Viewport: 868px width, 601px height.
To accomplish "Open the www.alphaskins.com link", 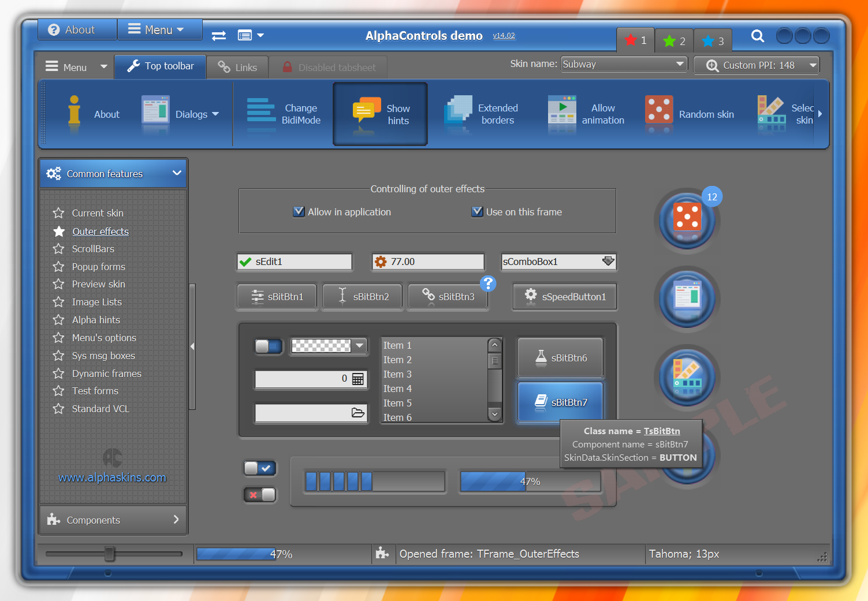I will (x=112, y=477).
